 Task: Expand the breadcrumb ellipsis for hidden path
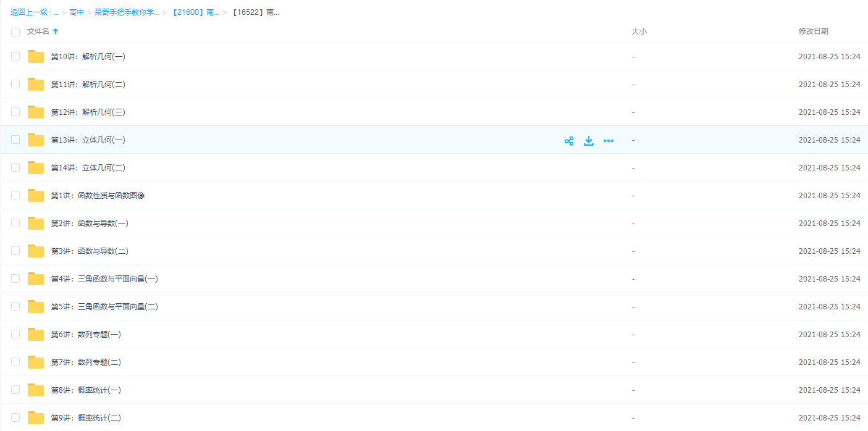click(56, 12)
